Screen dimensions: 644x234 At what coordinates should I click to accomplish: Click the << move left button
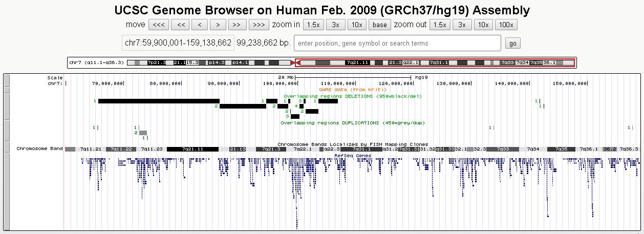click(x=181, y=25)
